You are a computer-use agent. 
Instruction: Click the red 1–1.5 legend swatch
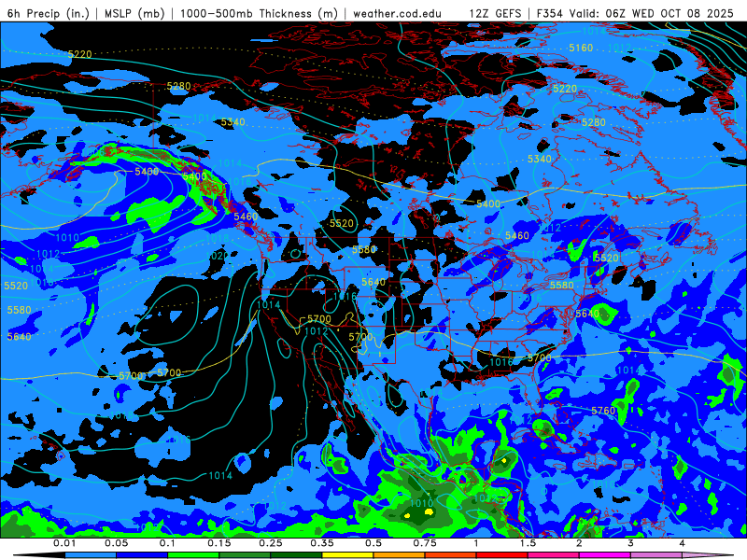(x=502, y=555)
